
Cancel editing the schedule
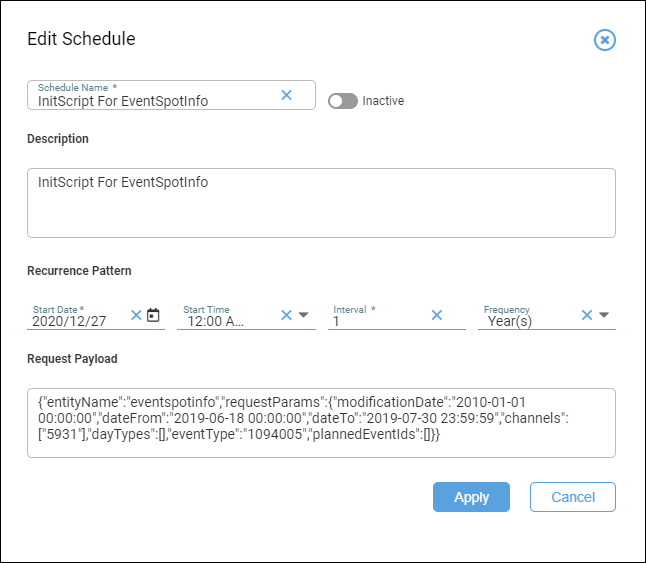573,497
